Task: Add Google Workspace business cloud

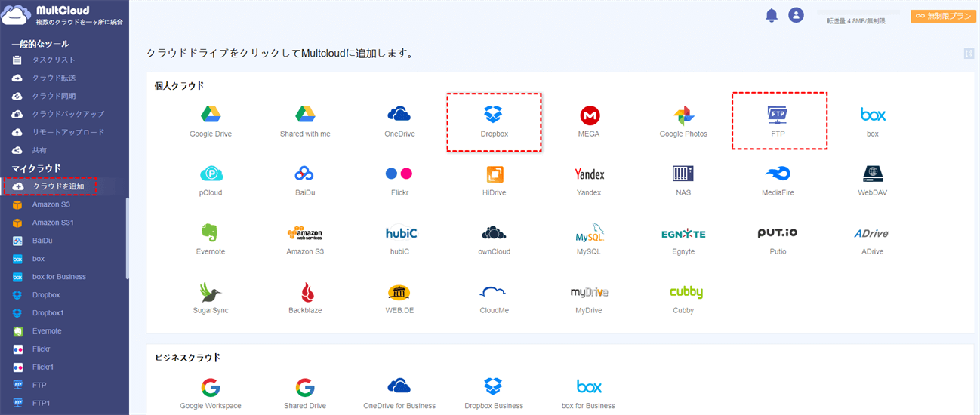Action: 211,394
